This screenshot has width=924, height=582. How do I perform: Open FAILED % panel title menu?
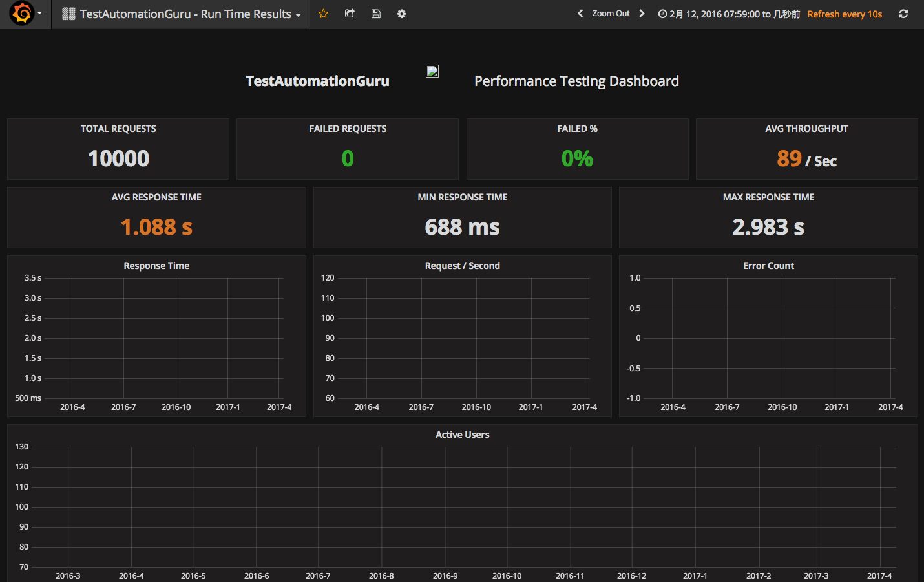578,129
